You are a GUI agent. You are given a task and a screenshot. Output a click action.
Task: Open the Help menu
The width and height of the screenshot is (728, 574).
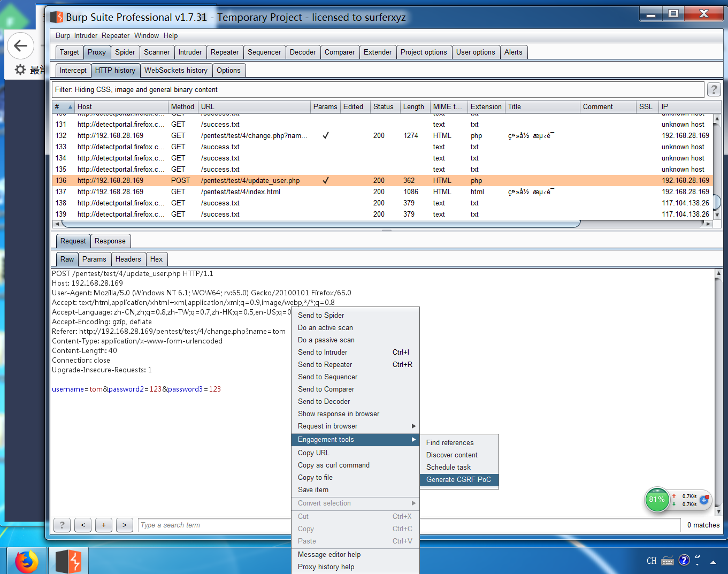(x=171, y=35)
